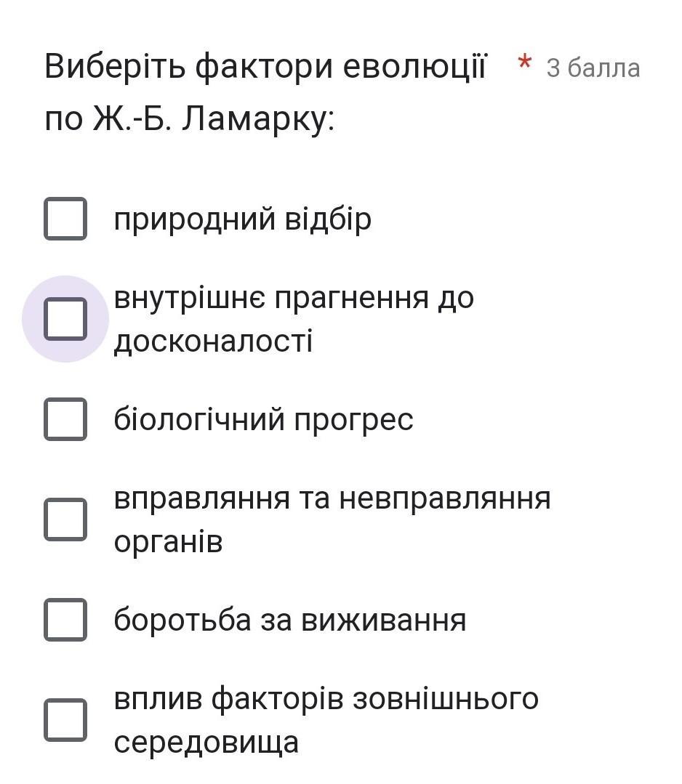Click the word 'середовища' in last option

point(206,742)
